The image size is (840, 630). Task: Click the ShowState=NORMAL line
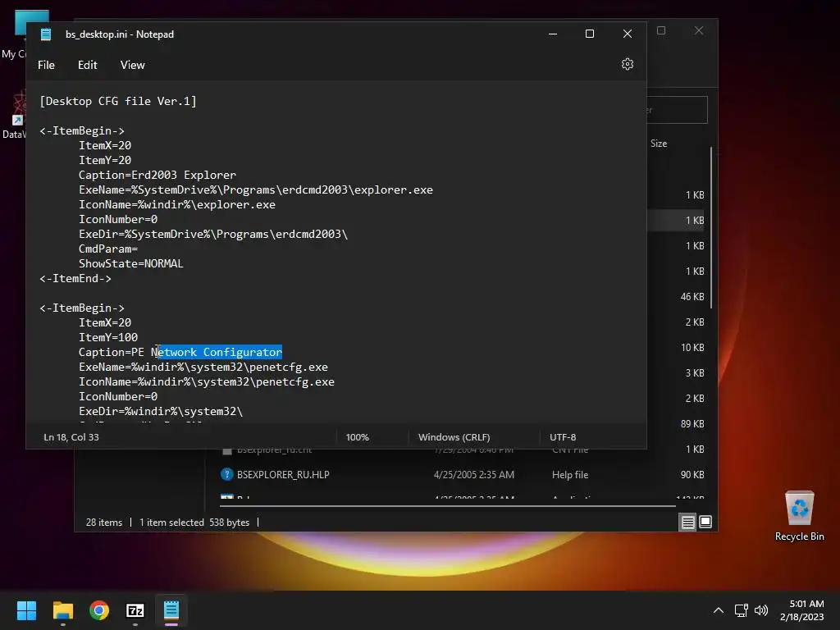point(130,263)
